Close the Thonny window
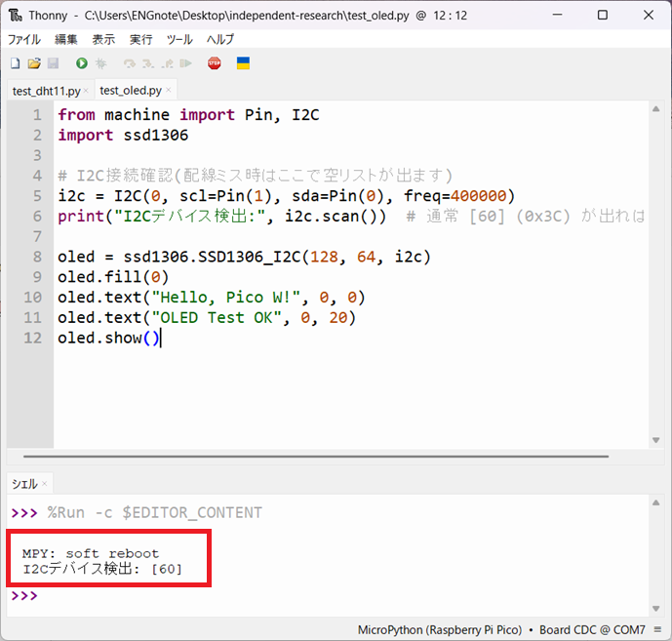The width and height of the screenshot is (672, 641). (x=649, y=15)
